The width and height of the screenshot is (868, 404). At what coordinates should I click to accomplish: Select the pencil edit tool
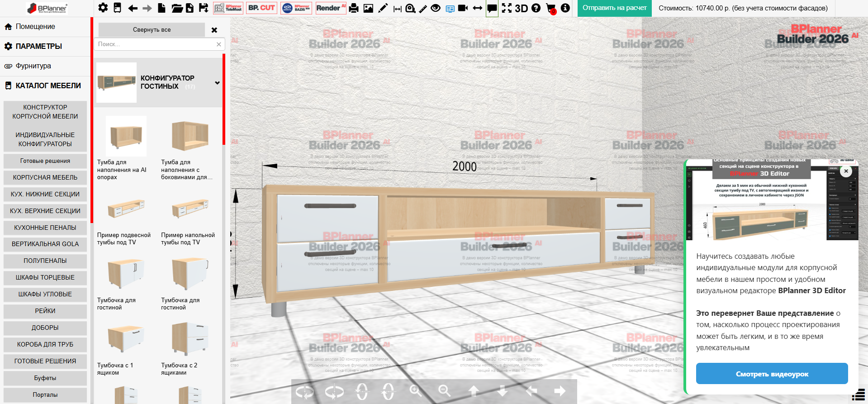pos(383,8)
